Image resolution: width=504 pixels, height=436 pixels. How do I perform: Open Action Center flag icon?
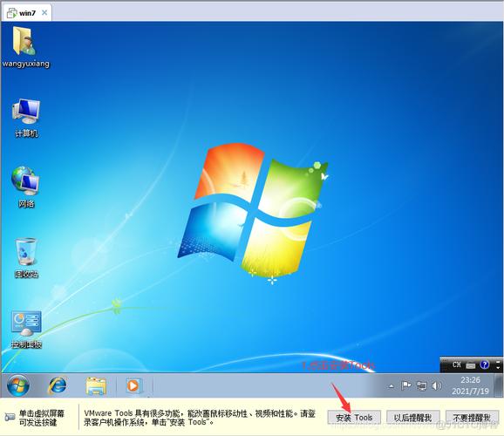pos(406,385)
